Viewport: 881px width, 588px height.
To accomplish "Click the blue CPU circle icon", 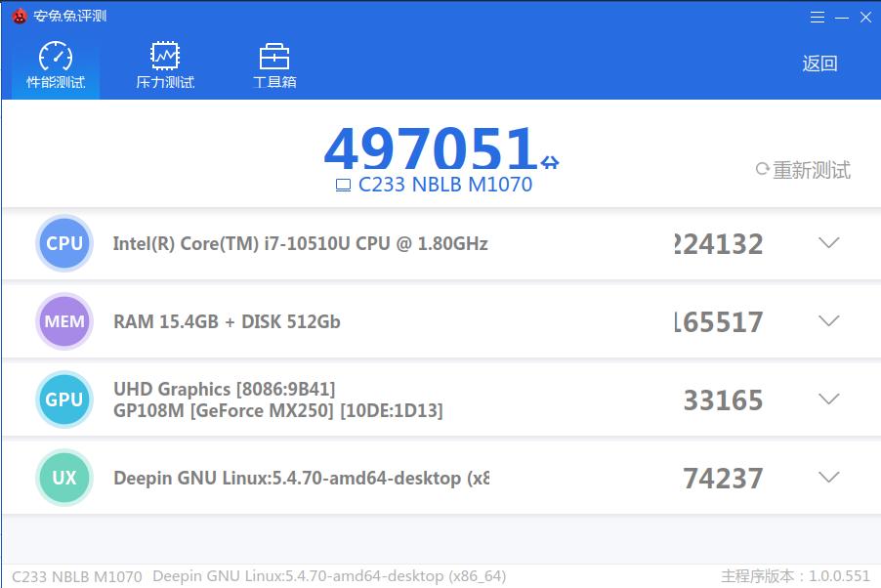I will pyautogui.click(x=64, y=243).
